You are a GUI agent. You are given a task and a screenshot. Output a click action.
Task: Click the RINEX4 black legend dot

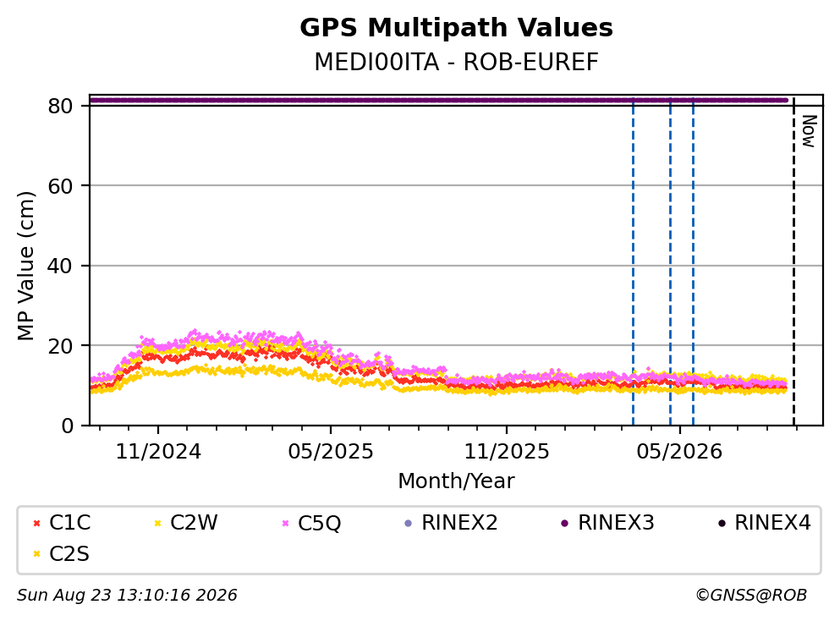pos(722,524)
